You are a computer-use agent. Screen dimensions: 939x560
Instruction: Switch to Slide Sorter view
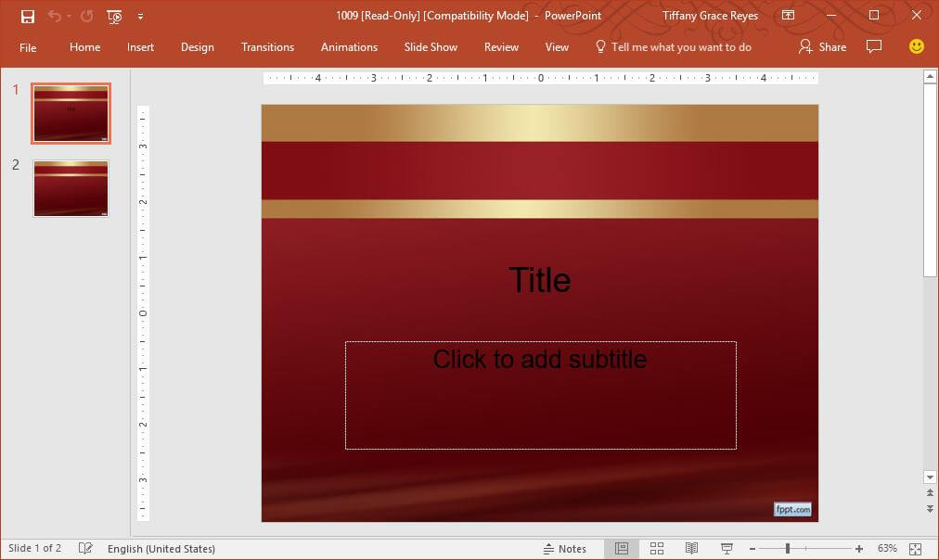coord(657,548)
